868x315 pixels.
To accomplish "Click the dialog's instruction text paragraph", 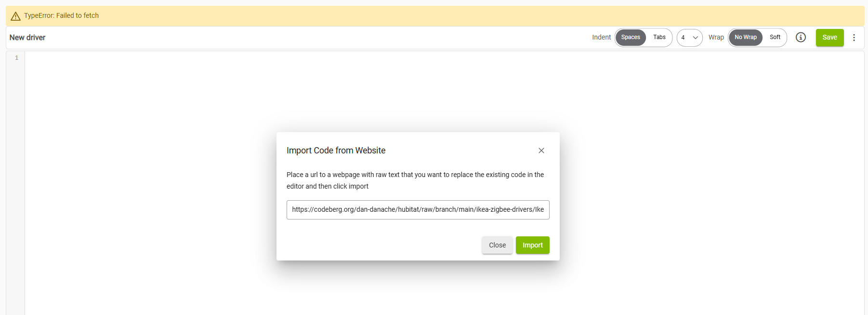I will [415, 180].
